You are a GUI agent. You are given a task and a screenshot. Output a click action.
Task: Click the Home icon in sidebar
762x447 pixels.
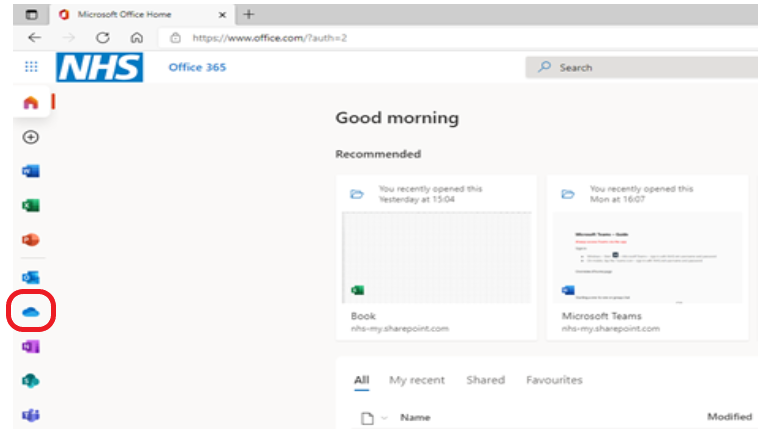[x=30, y=103]
